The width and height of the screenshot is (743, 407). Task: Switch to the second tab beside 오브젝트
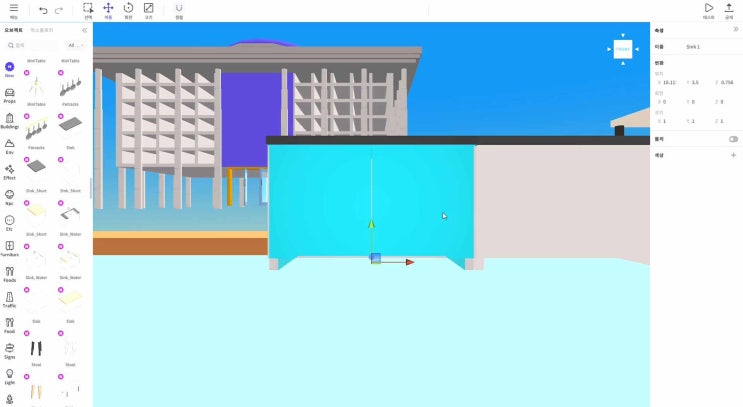42,30
